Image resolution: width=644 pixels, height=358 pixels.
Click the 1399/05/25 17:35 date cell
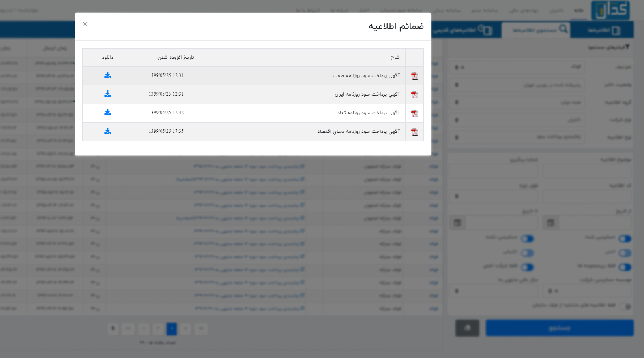166,131
